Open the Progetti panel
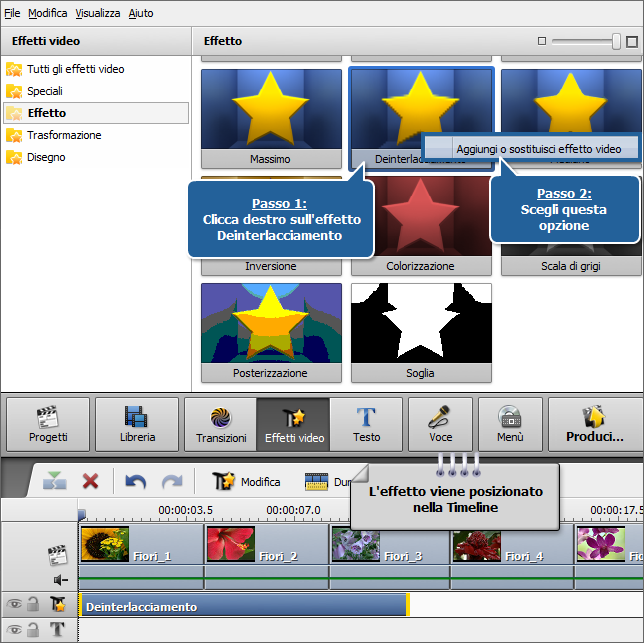This screenshot has height=643, width=644. coord(48,424)
